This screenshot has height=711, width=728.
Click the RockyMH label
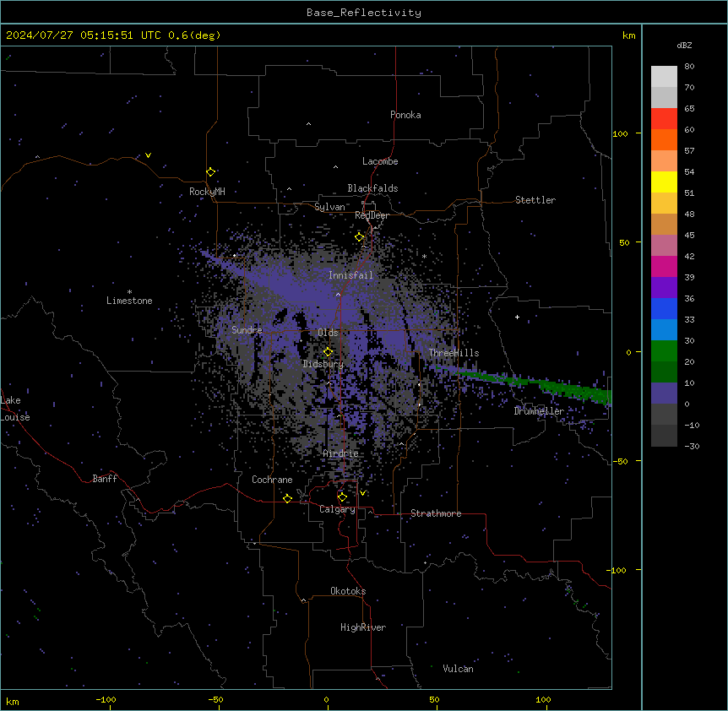[x=207, y=192]
